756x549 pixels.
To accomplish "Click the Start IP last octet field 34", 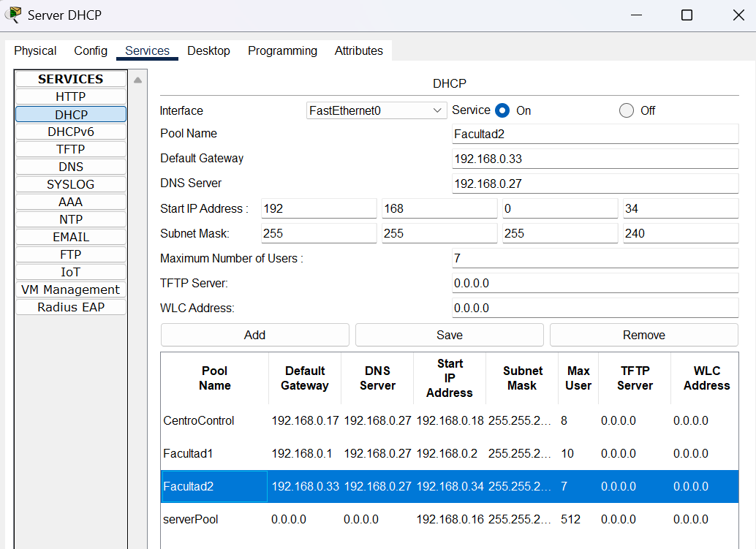I will coord(680,208).
